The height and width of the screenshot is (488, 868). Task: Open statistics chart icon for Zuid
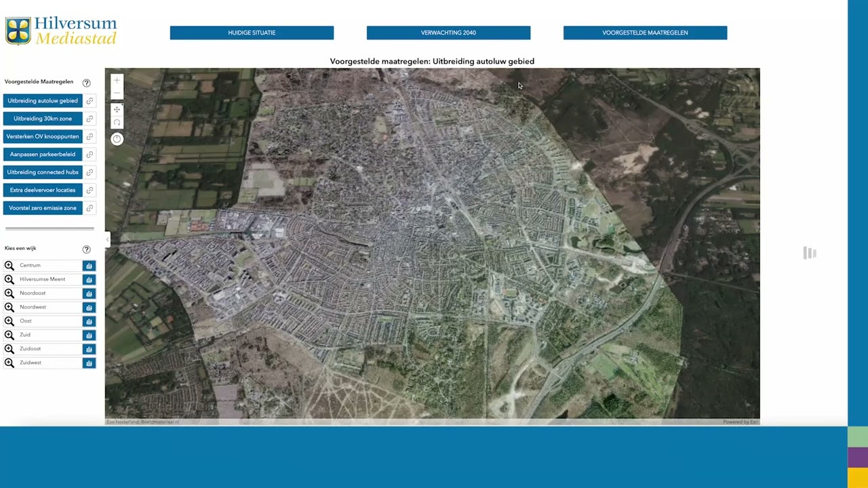[89, 335]
